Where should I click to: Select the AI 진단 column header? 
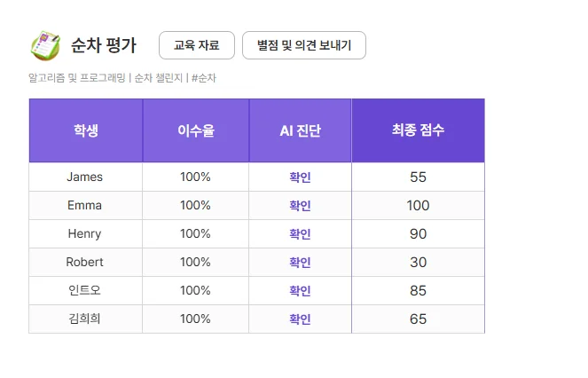(300, 130)
